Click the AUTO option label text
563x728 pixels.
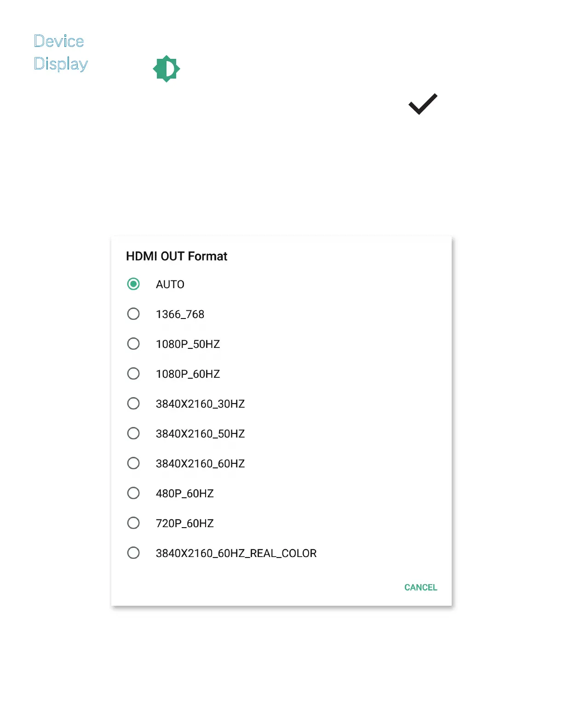[x=170, y=284]
